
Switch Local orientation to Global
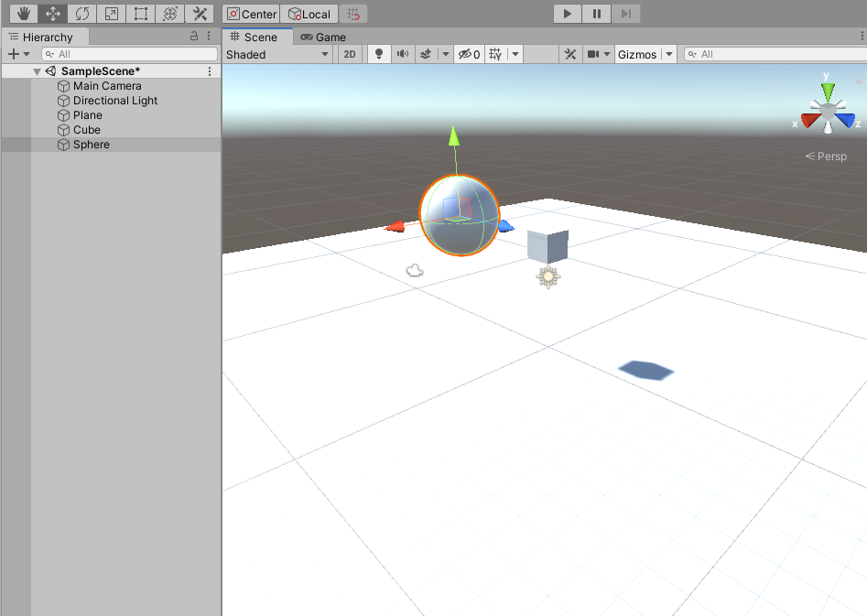click(309, 14)
